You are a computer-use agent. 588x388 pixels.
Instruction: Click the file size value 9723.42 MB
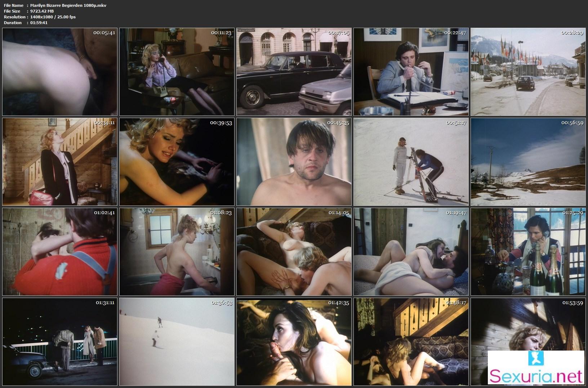[x=42, y=11]
